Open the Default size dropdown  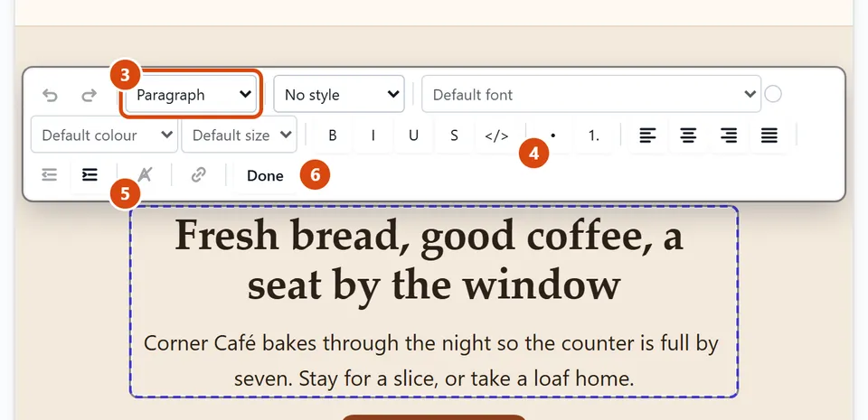coord(239,135)
